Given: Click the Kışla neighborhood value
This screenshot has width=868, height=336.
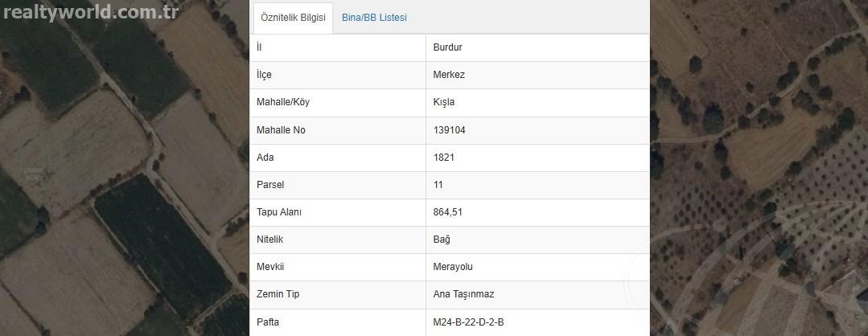Looking at the screenshot, I should click(x=444, y=102).
